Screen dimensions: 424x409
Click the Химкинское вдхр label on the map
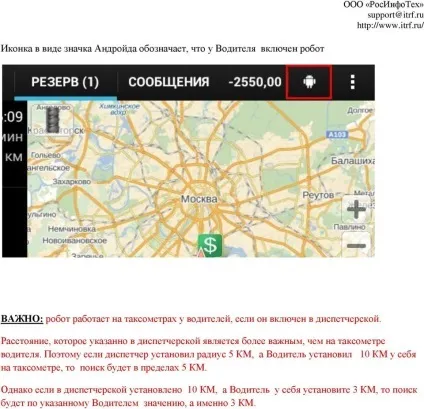(119, 109)
